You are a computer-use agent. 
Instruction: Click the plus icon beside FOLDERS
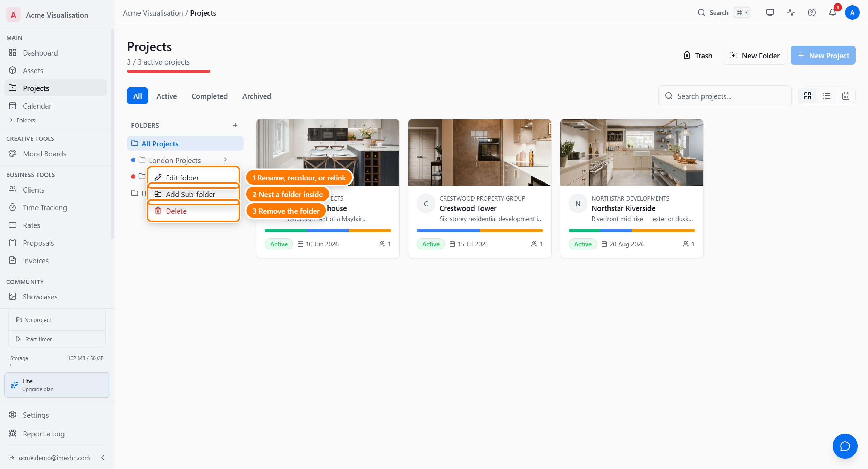235,125
